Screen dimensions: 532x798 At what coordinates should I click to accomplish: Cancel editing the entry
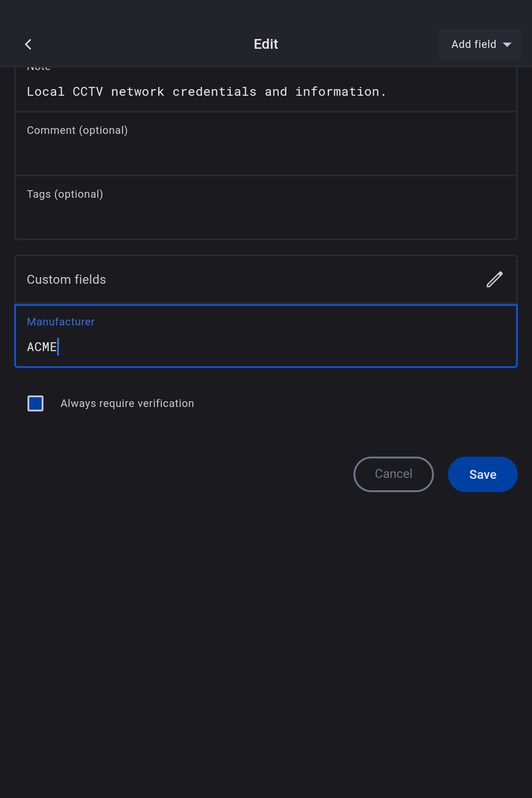[x=393, y=474]
